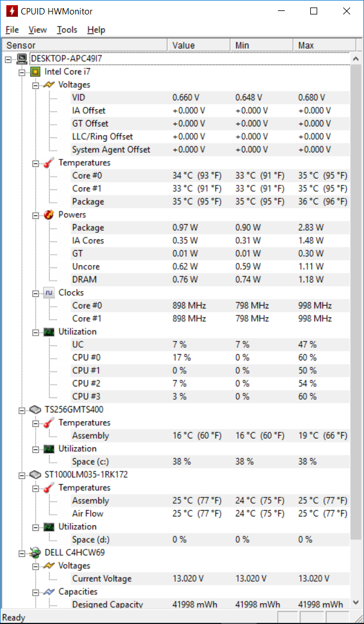The height and width of the screenshot is (624, 364).
Task: Open the Tools menu
Action: [x=67, y=30]
